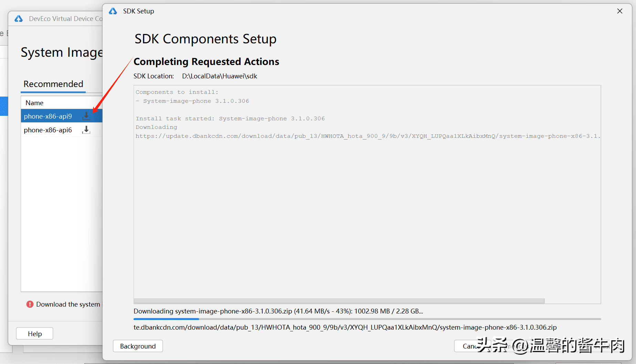Screen dimensions: 636x364
Task: Click the SDK Setup window title text
Action: [139, 11]
